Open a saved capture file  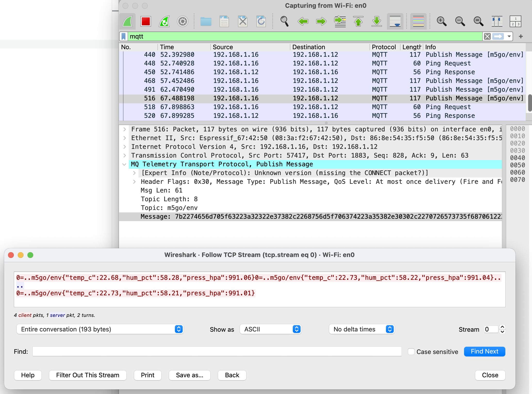[x=205, y=21]
